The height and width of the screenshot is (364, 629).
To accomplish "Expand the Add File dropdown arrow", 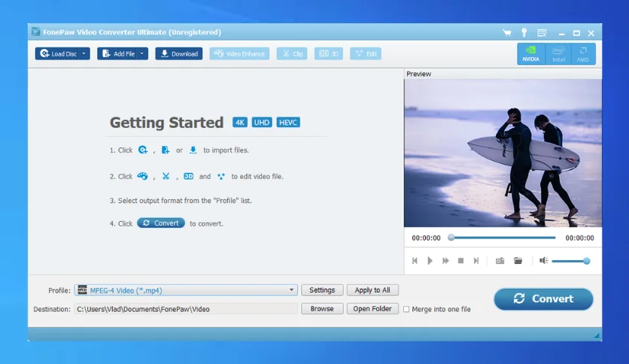I will click(x=142, y=53).
